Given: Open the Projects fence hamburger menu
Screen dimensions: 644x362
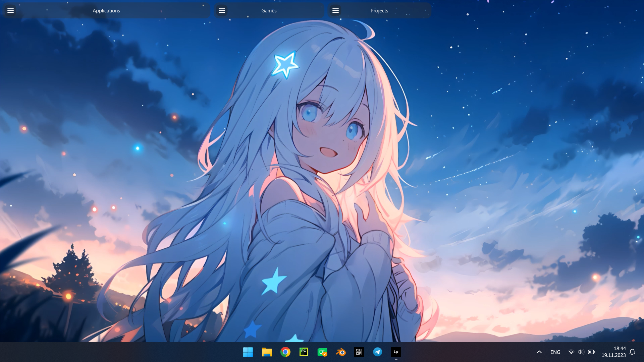Looking at the screenshot, I should [335, 11].
